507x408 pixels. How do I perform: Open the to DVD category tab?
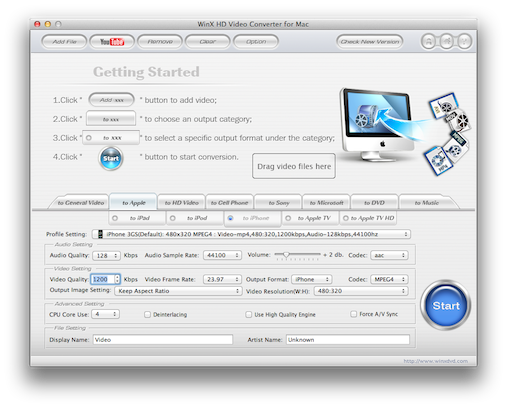374,203
